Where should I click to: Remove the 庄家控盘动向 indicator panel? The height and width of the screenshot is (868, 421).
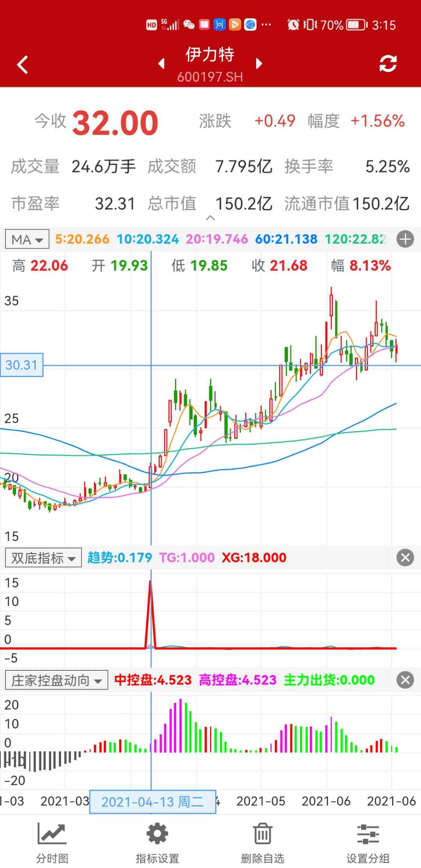(405, 680)
